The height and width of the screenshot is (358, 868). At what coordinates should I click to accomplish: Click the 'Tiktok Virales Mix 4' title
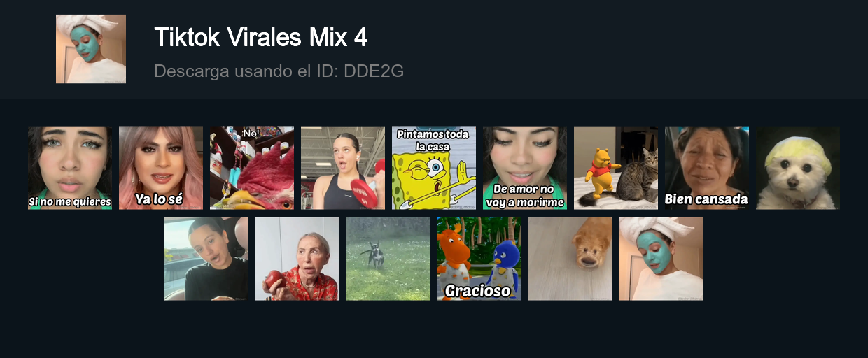260,37
